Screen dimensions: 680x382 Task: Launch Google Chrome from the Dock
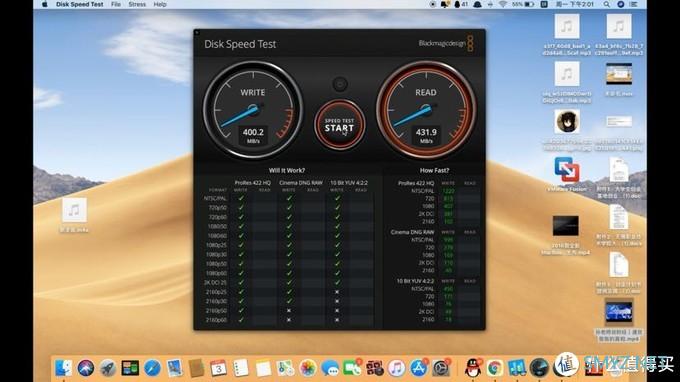(x=495, y=368)
